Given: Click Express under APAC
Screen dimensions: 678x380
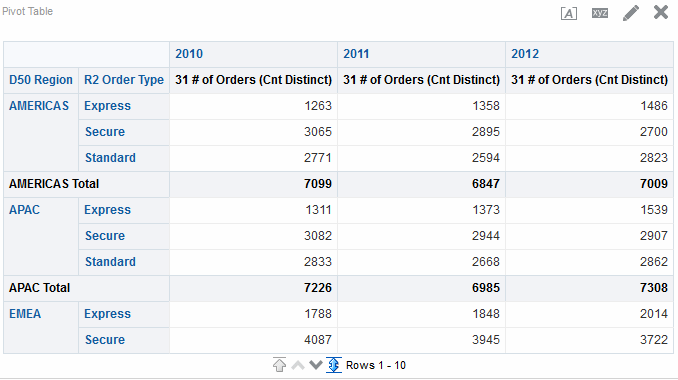Looking at the screenshot, I should (107, 210).
